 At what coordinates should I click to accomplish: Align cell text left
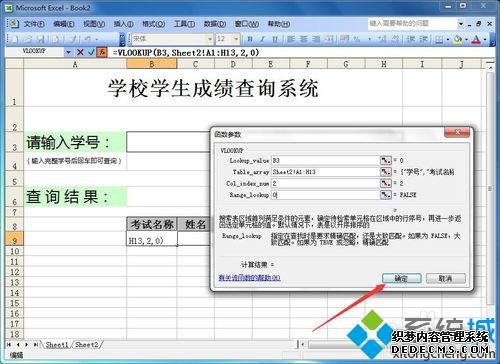[x=291, y=39]
